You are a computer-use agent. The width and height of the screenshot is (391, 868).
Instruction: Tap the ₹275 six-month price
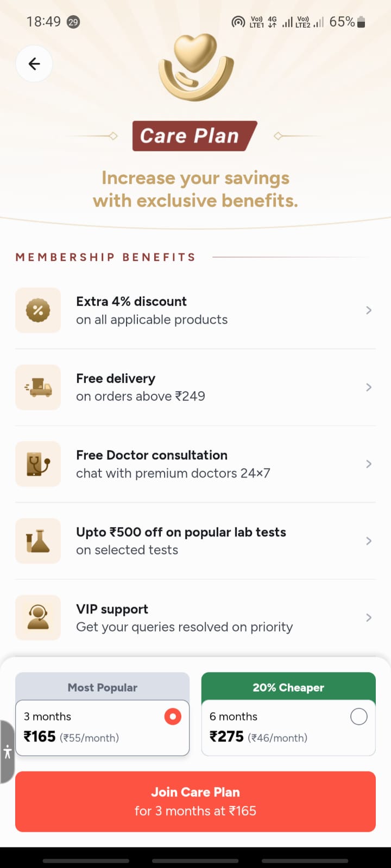pyautogui.click(x=226, y=737)
